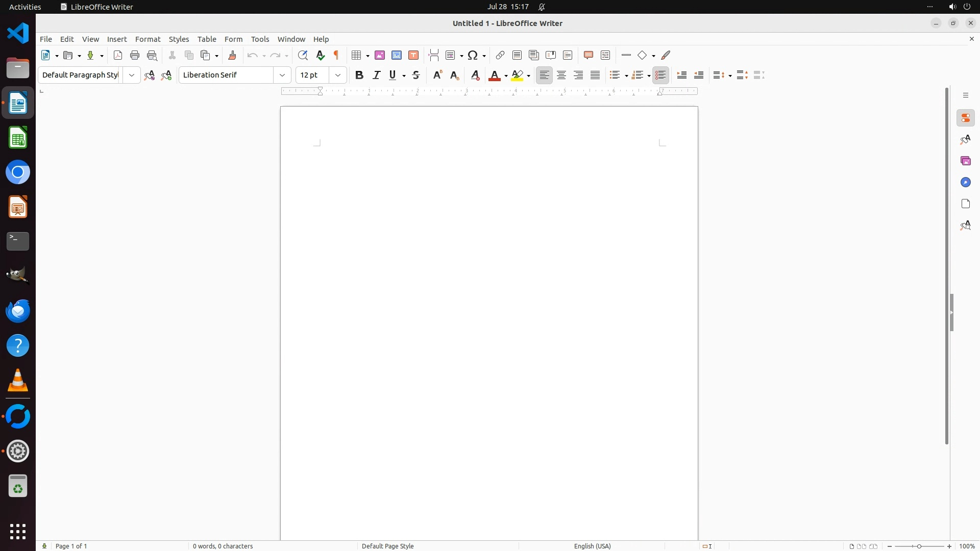Toggle Bold formatting
This screenshot has height=551, width=980.
point(359,75)
